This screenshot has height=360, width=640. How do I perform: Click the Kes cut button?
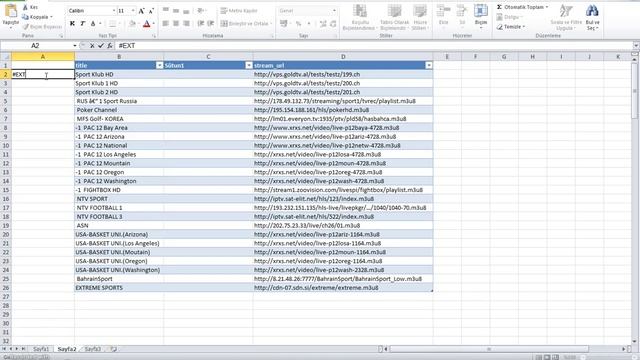click(x=30, y=7)
